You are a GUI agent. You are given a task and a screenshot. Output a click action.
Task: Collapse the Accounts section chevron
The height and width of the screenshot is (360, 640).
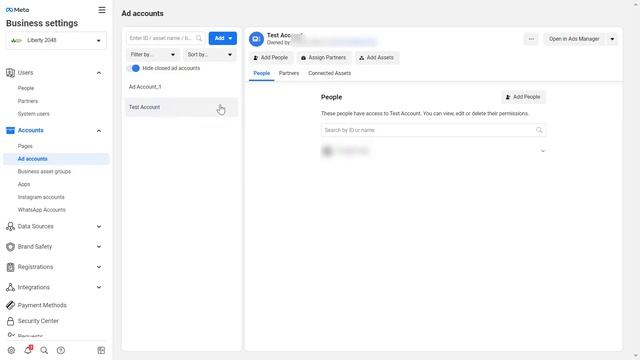(x=99, y=131)
